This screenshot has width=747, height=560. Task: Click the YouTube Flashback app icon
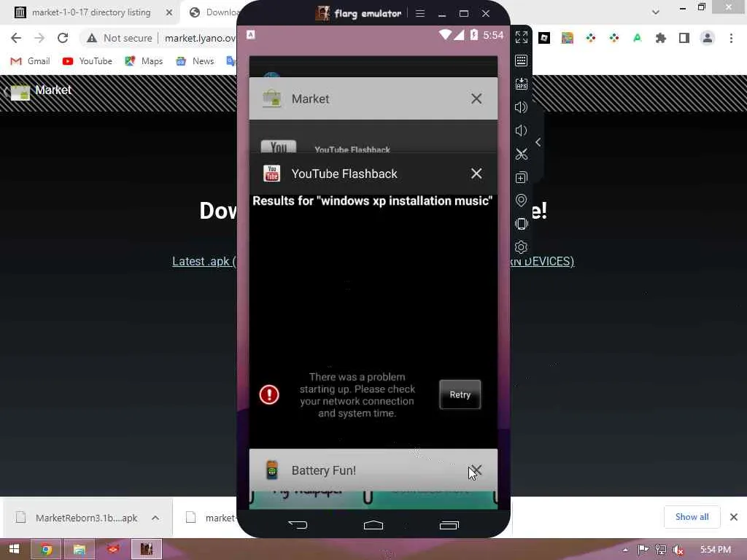tap(271, 174)
